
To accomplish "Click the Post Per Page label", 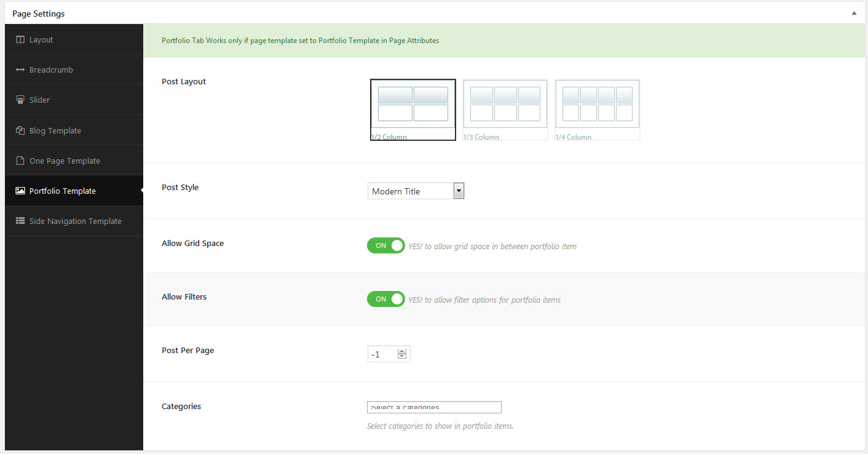I will click(x=187, y=350).
